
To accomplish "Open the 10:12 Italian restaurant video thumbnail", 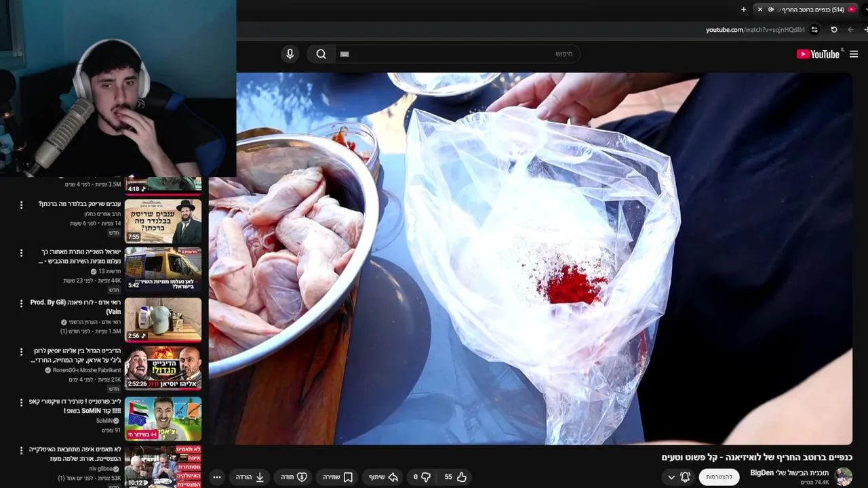I will click(x=163, y=466).
